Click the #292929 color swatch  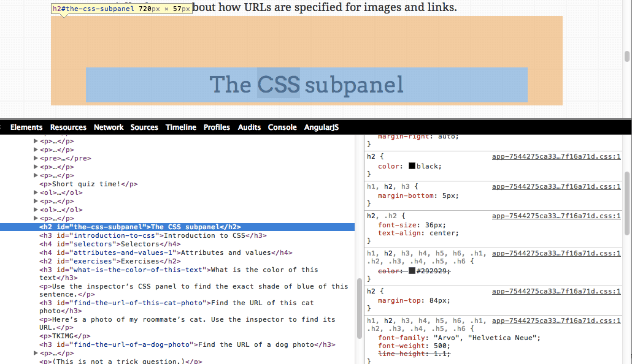[412, 271]
